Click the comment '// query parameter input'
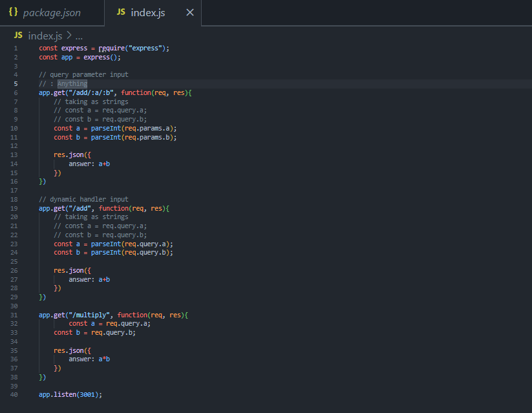The width and height of the screenshot is (532, 413). (x=83, y=75)
